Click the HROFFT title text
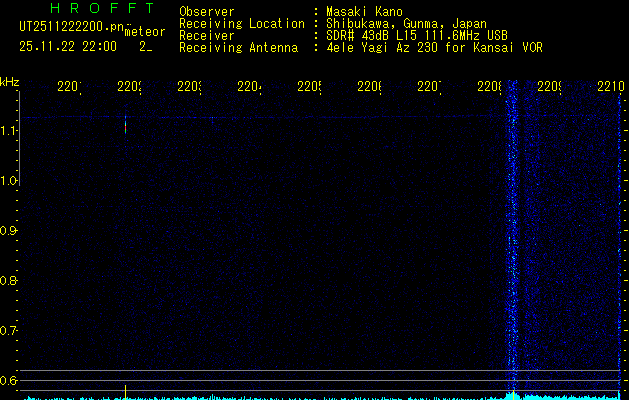 tap(103, 8)
